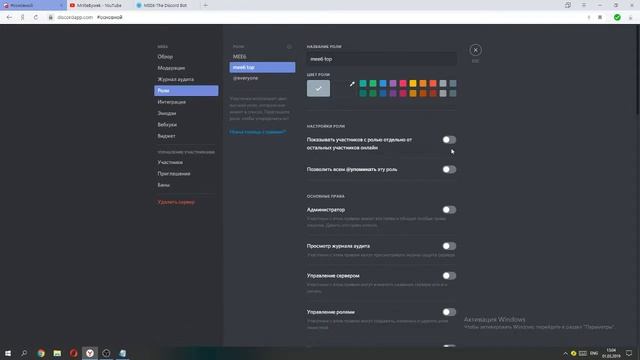Add a new role with the plus icon
Viewport: 640px width, 360px height.
tap(289, 47)
